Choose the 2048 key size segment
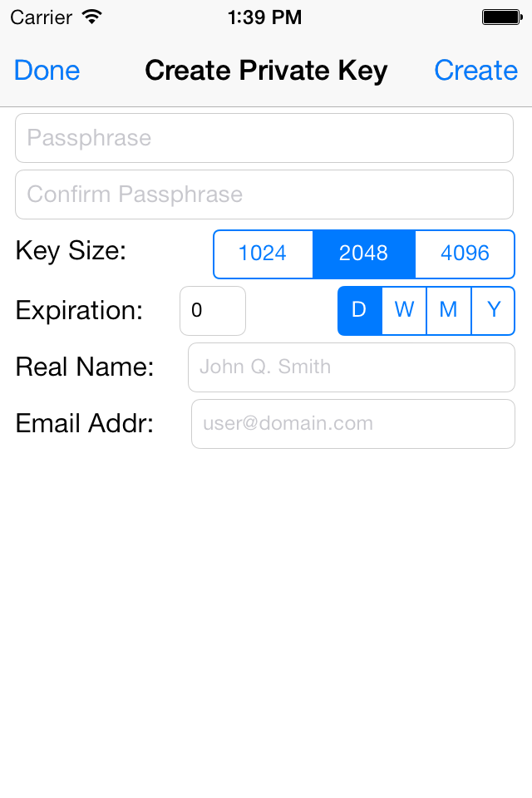Image resolution: width=532 pixels, height=798 pixels. pos(364,254)
